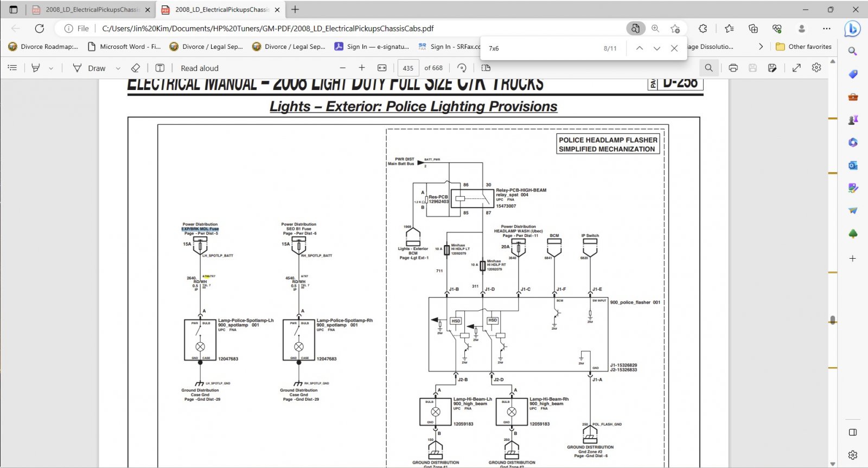
Task: Show more favorites bar items chevron
Action: tap(761, 47)
